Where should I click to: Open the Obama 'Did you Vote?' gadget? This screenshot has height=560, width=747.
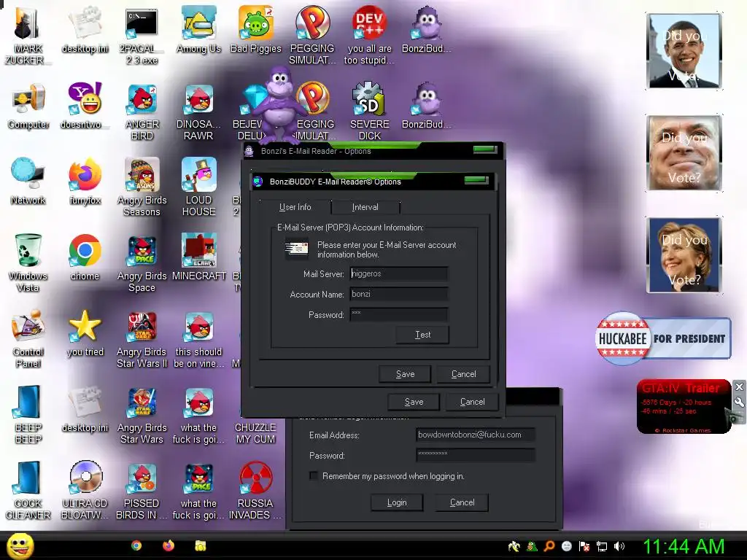pyautogui.click(x=684, y=51)
